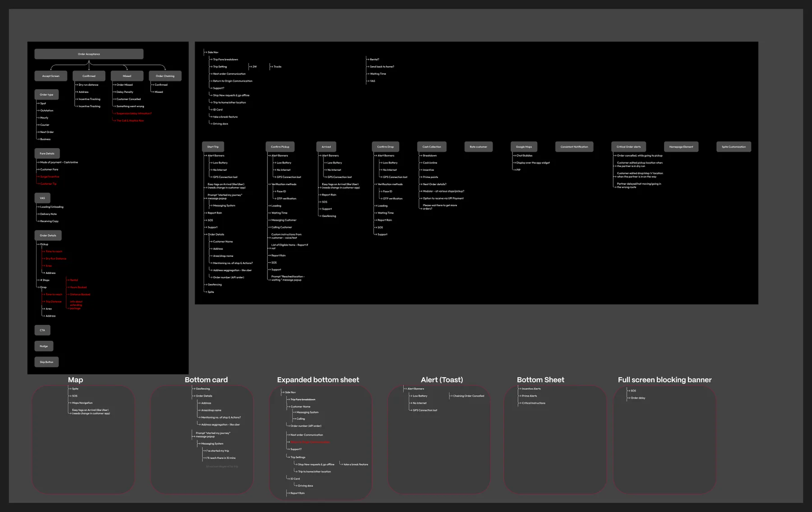Select Outstation under Order type
Screen dimensions: 812x512
coord(47,110)
